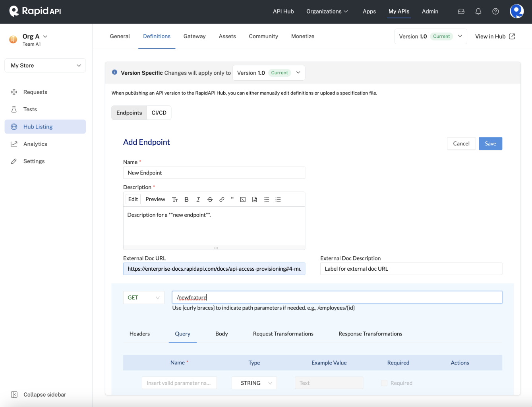Switch description editor to Edit mode

click(133, 199)
